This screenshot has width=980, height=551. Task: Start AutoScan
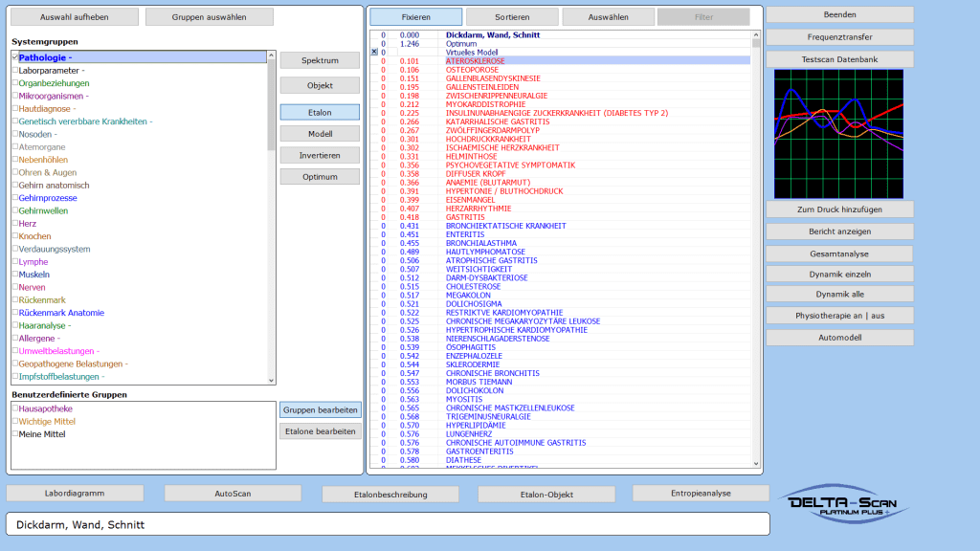(233, 493)
